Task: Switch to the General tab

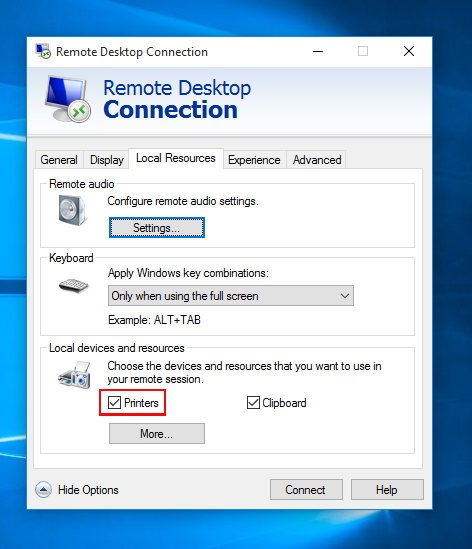Action: (59, 160)
